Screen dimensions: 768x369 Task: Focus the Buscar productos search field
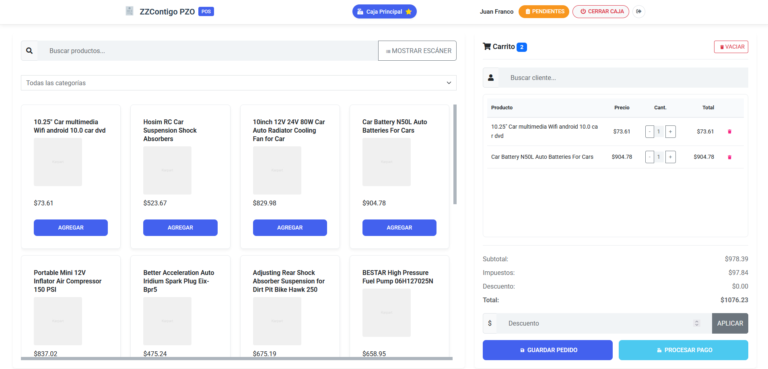208,50
